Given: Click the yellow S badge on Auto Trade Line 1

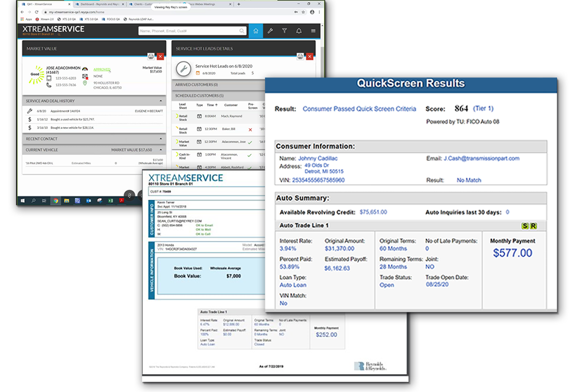Looking at the screenshot, I should [x=525, y=226].
